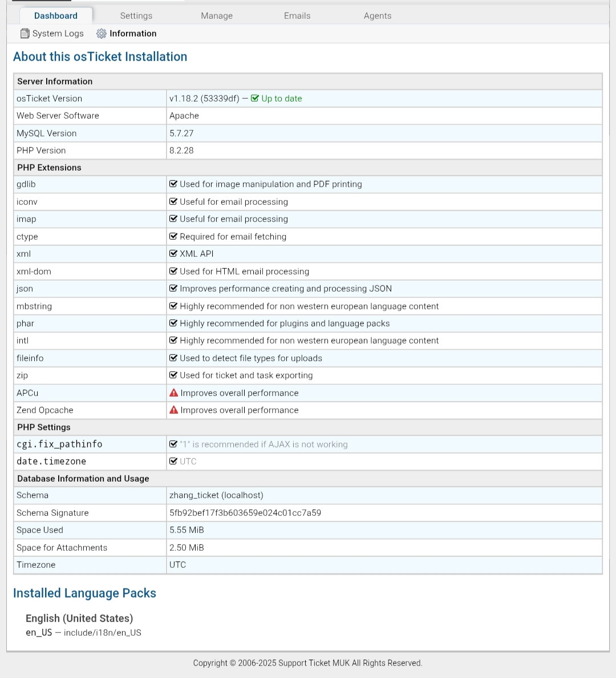The width and height of the screenshot is (616, 678).
Task: Click the green Up to date check icon
Action: click(x=255, y=98)
